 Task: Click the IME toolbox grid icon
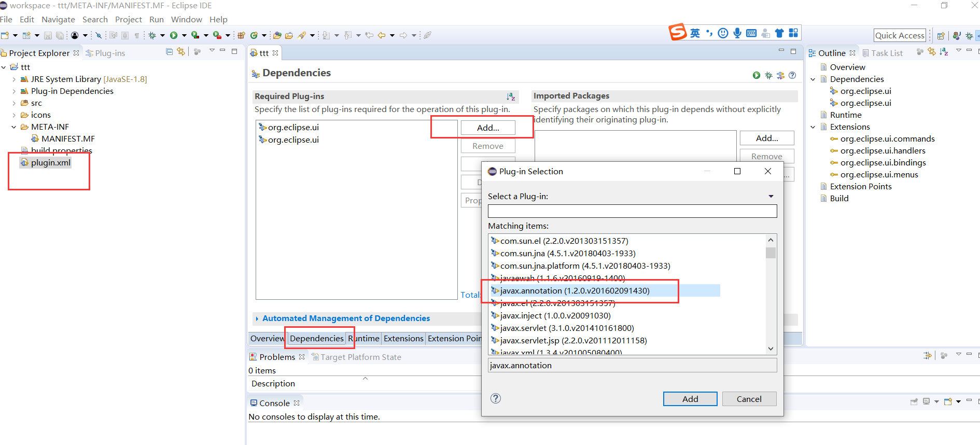tap(793, 33)
